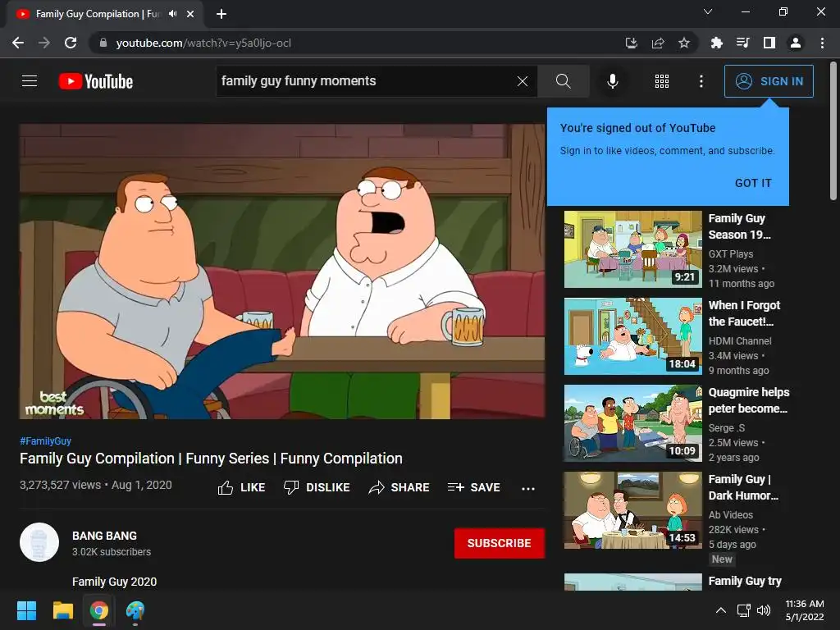Toggle Chrome side panel
The height and width of the screenshot is (630, 840).
tap(769, 43)
